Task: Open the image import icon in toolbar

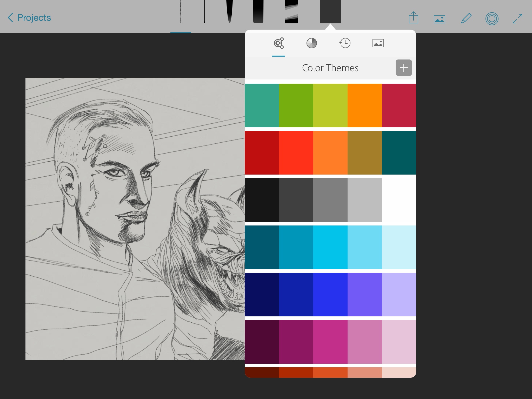Action: coord(439,19)
